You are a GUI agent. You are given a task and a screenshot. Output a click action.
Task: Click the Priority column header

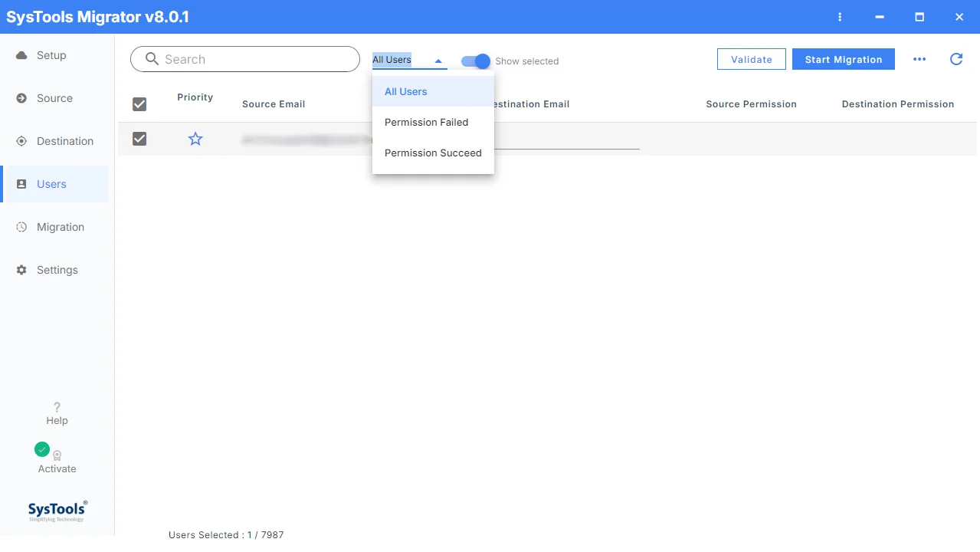[x=195, y=97]
